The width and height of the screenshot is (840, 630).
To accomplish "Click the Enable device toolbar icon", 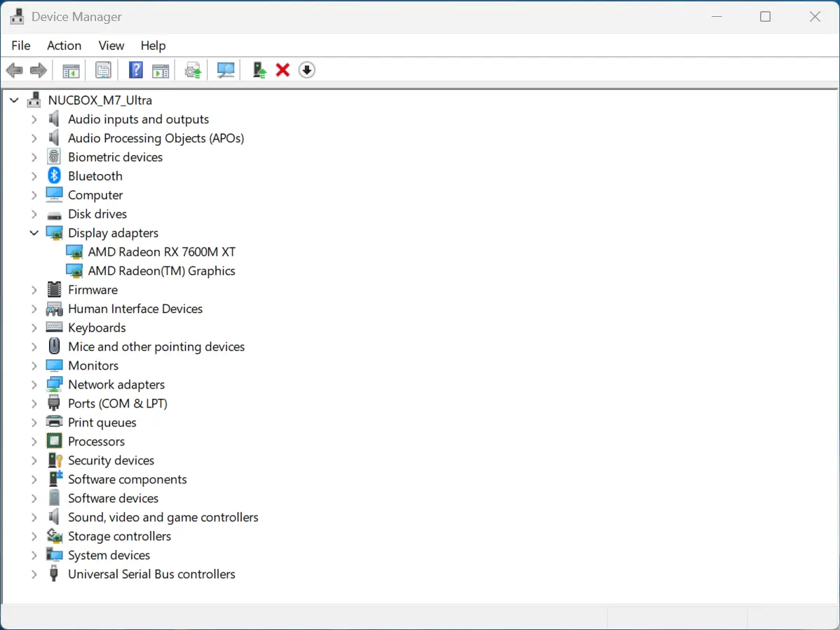I will click(x=259, y=70).
